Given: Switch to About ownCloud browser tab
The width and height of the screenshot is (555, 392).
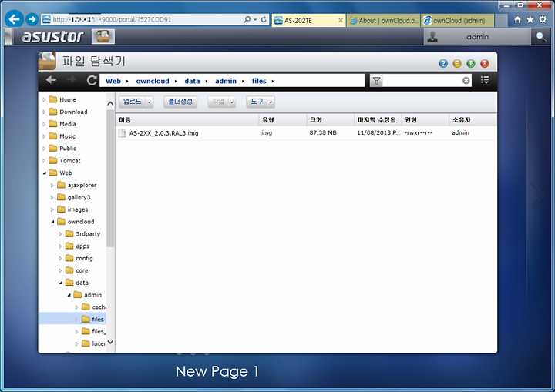Looking at the screenshot, I should [x=384, y=21].
